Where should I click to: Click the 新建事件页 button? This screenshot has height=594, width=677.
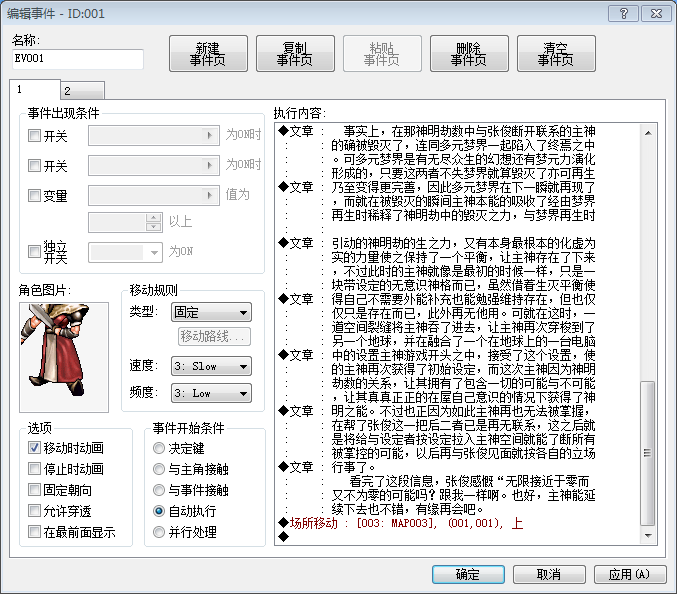[x=208, y=54]
